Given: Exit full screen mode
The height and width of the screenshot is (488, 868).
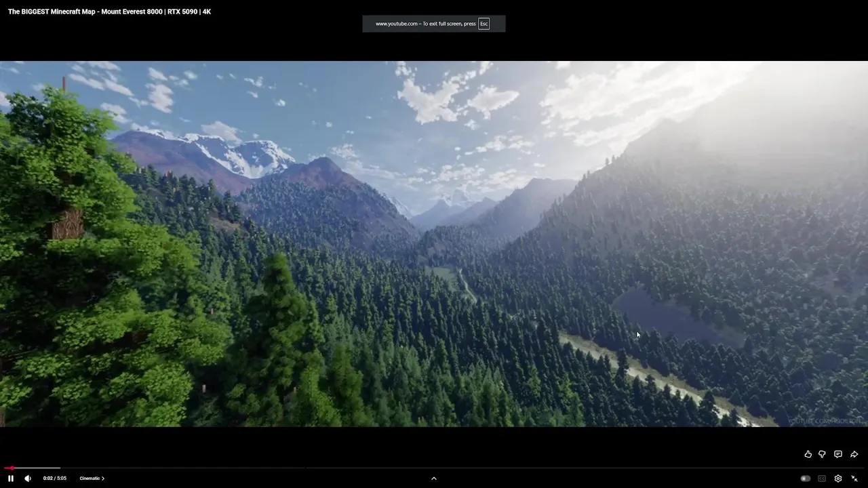Looking at the screenshot, I should [x=854, y=479].
